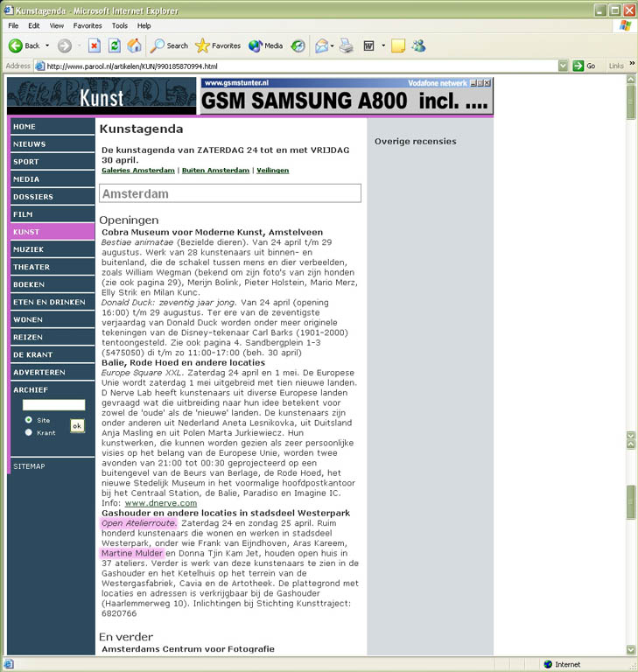Follow the Buiten Amsterdam link

[215, 170]
